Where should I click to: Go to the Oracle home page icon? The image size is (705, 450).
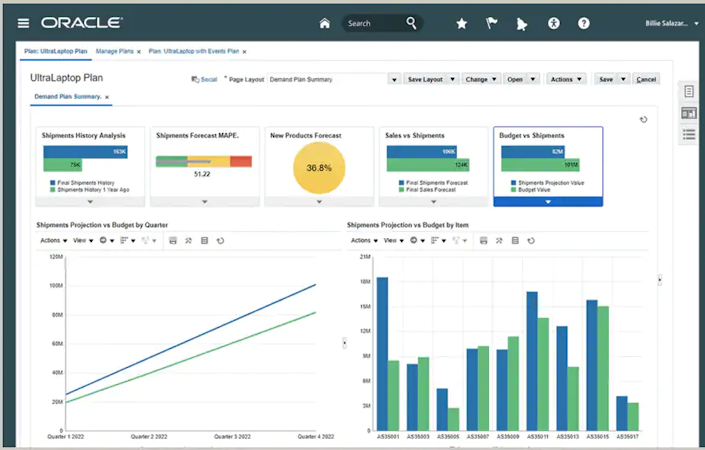[x=325, y=23]
